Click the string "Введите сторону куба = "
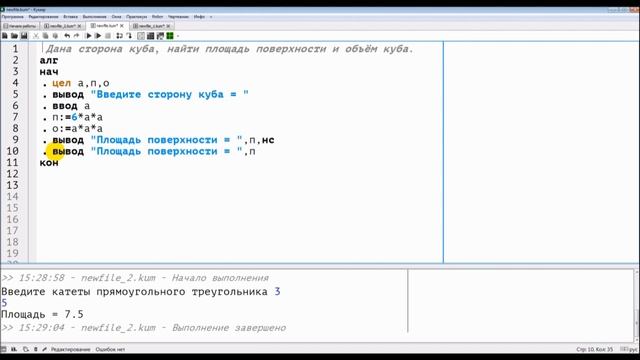The height and width of the screenshot is (360, 640). pyautogui.click(x=170, y=95)
